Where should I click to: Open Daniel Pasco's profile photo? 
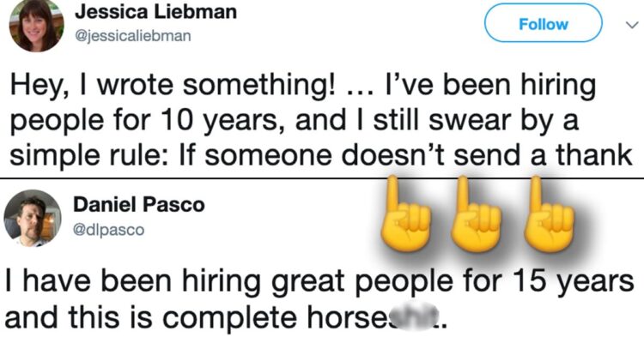pyautogui.click(x=33, y=218)
